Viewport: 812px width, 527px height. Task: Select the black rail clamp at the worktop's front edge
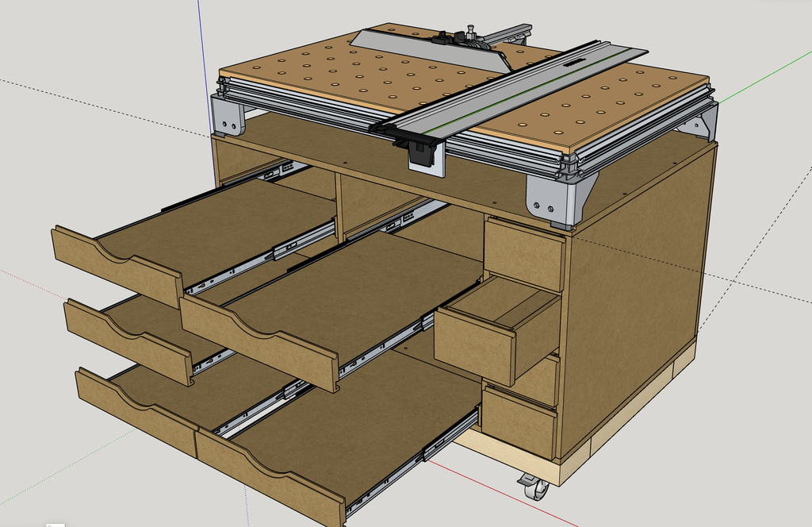(x=423, y=152)
